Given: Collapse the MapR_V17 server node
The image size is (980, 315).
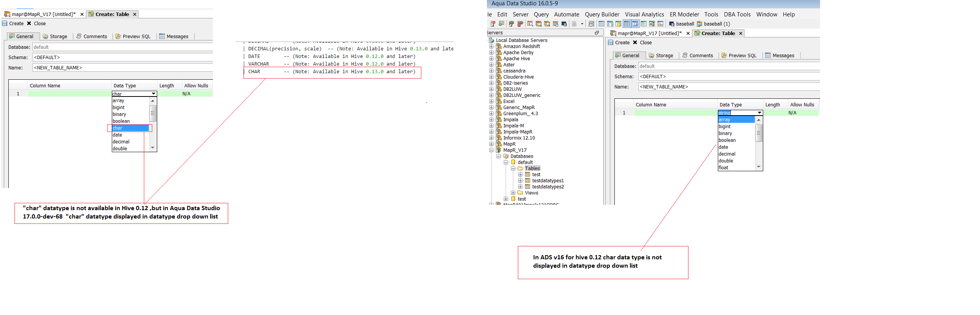Looking at the screenshot, I should click(x=492, y=150).
